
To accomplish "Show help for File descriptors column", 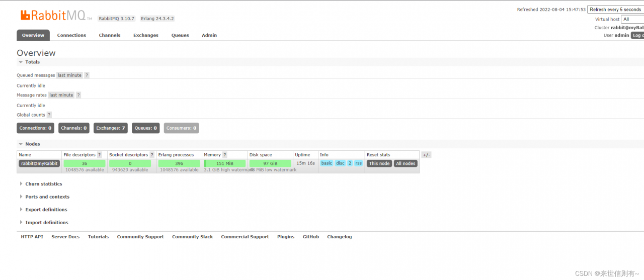I will point(100,155).
